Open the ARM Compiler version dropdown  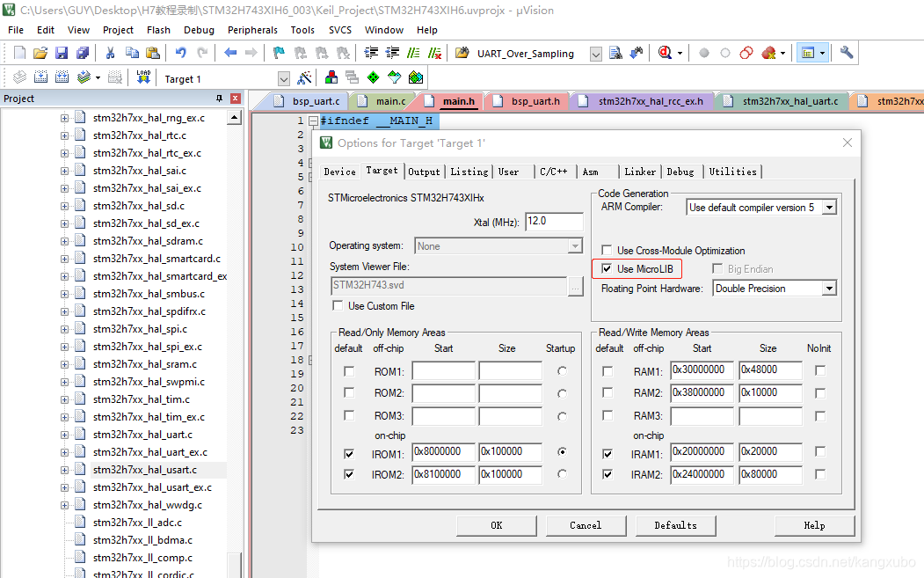pos(830,208)
